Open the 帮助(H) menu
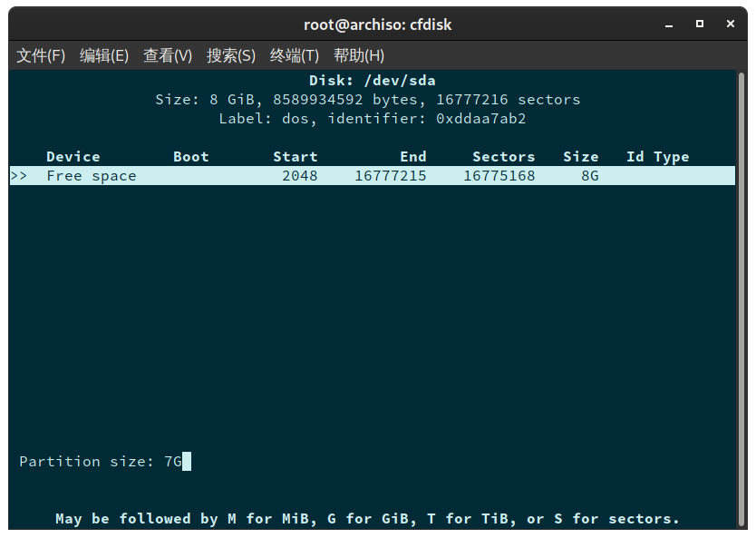The width and height of the screenshot is (756, 538). (x=359, y=55)
